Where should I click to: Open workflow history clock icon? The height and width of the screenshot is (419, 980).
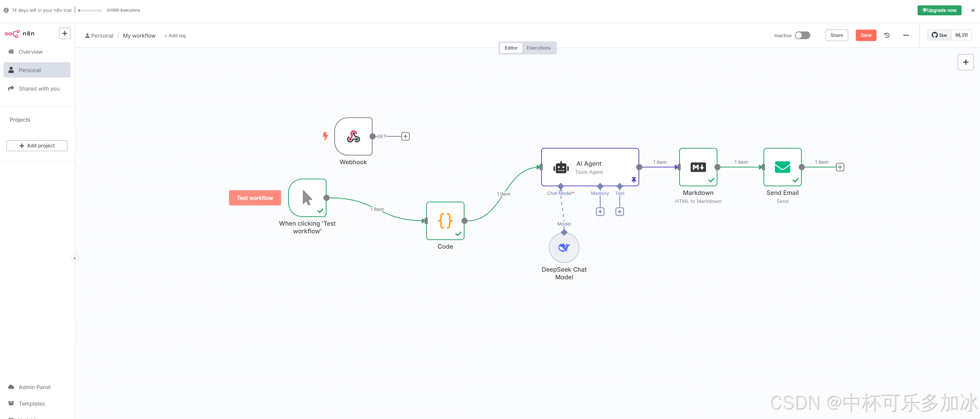(886, 35)
